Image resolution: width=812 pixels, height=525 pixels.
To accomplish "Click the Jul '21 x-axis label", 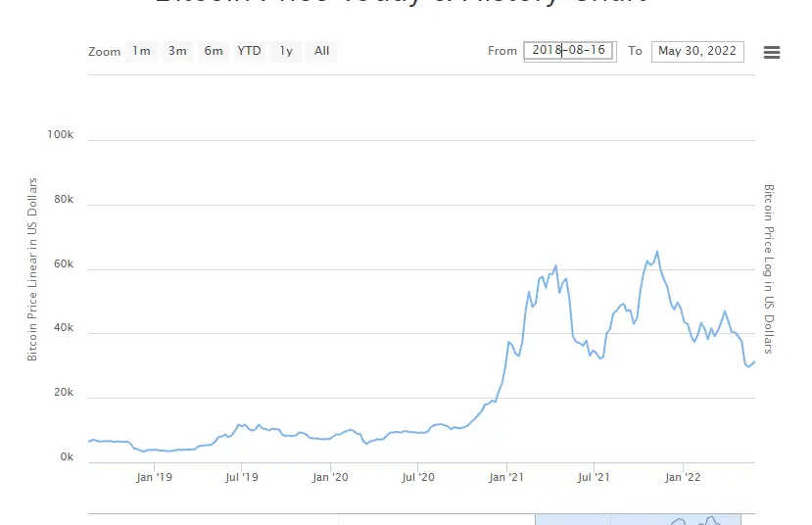I will coord(594,477).
